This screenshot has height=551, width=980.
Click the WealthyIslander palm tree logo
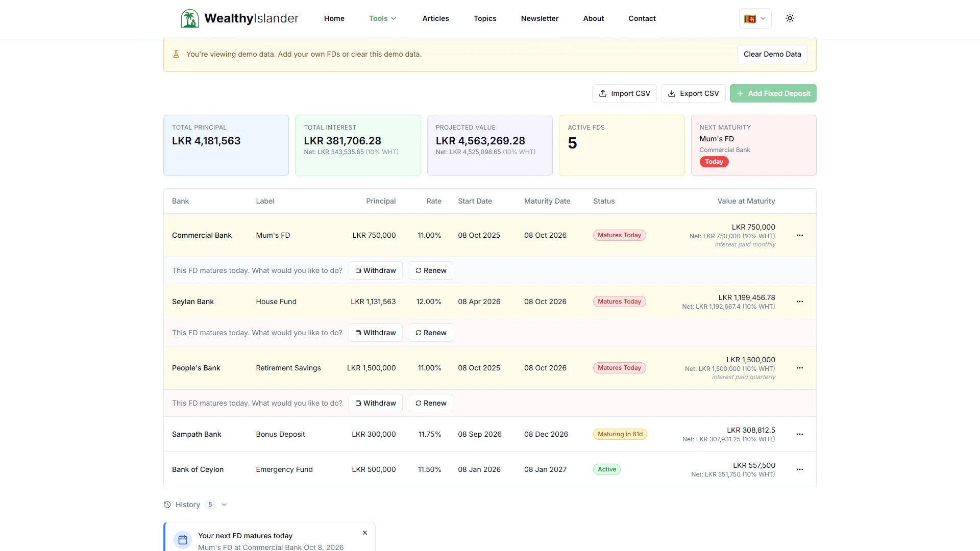[x=190, y=18]
